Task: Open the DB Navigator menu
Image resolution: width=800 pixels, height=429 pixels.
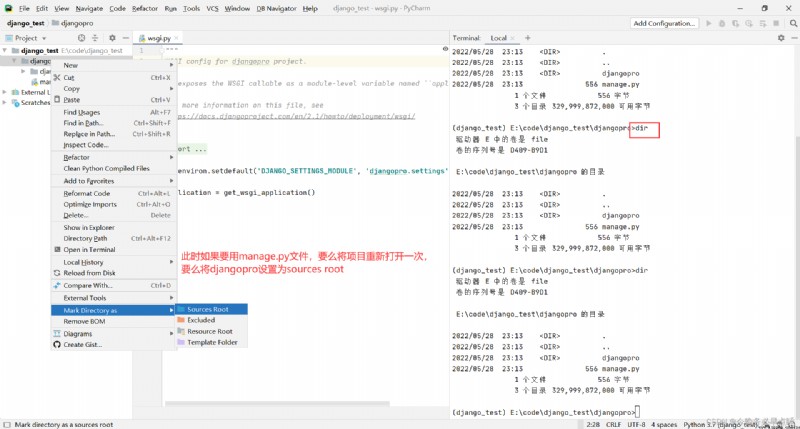Action: pyautogui.click(x=276, y=8)
